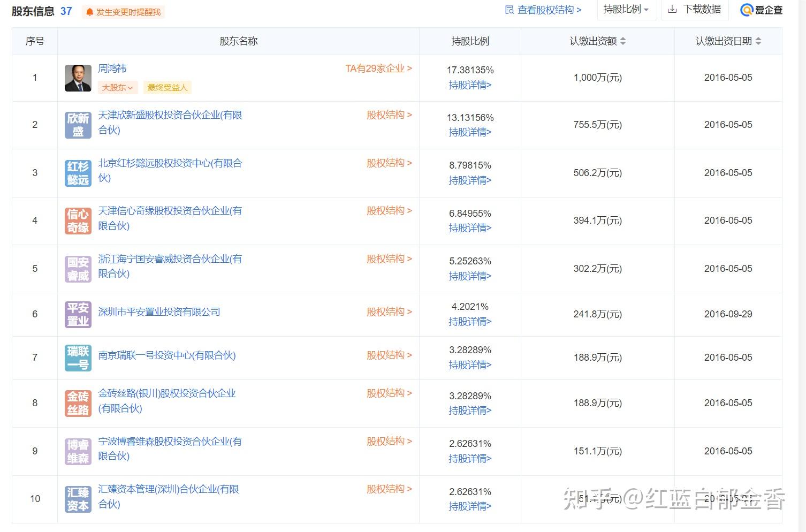This screenshot has width=806, height=532.
Task: Open 持股详情 for 金砖丝路 row
Action: pyautogui.click(x=470, y=411)
